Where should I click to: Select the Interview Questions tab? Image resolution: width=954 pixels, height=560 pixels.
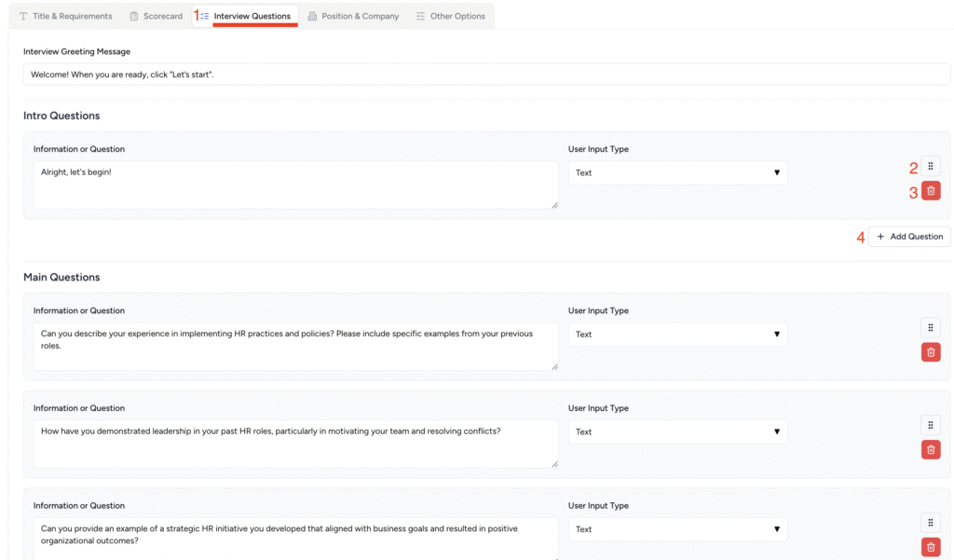pos(246,16)
